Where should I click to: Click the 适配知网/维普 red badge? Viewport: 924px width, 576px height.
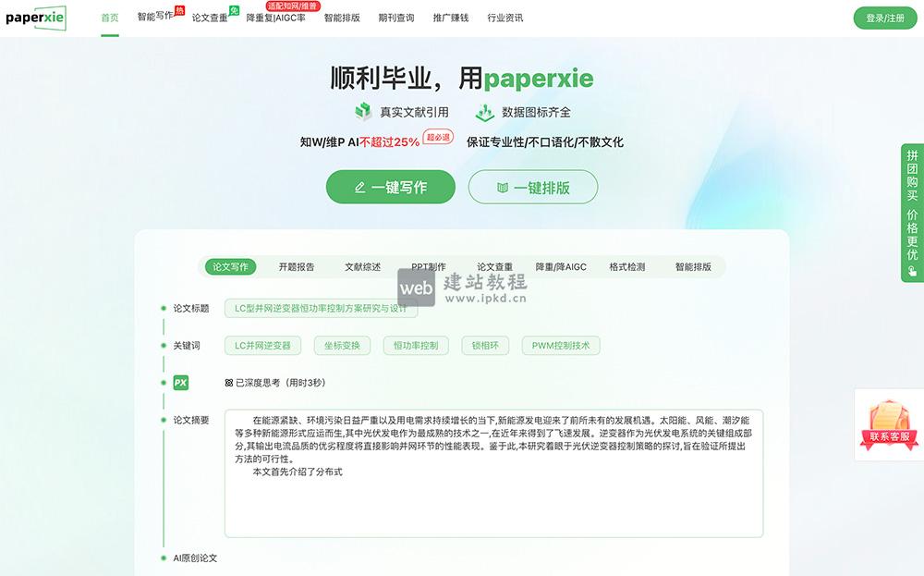pos(293,6)
